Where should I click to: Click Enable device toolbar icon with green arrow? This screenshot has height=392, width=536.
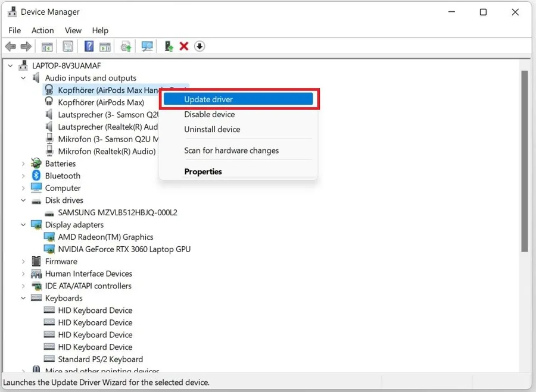[169, 46]
